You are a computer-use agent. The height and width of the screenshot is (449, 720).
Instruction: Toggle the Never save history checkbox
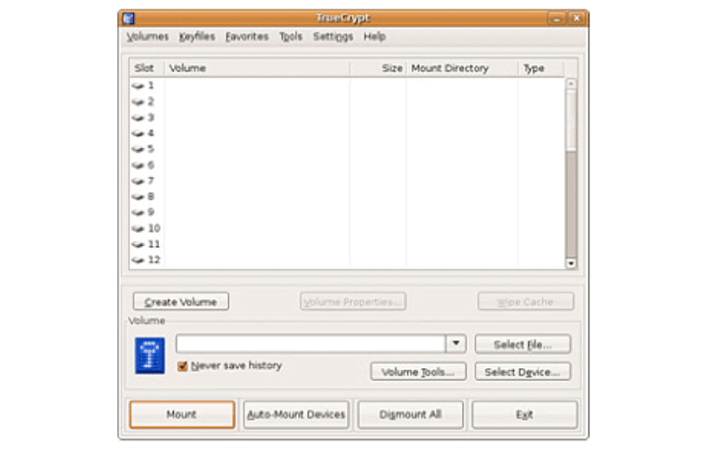click(182, 366)
